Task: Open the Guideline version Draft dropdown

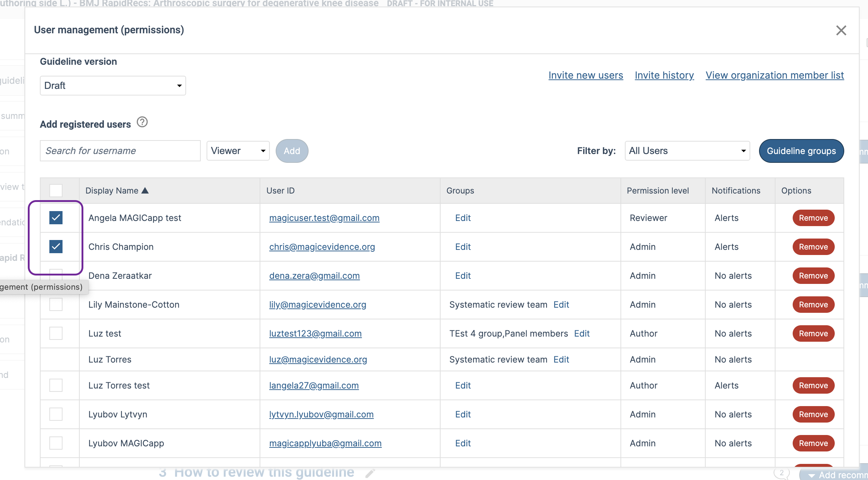Action: (113, 86)
